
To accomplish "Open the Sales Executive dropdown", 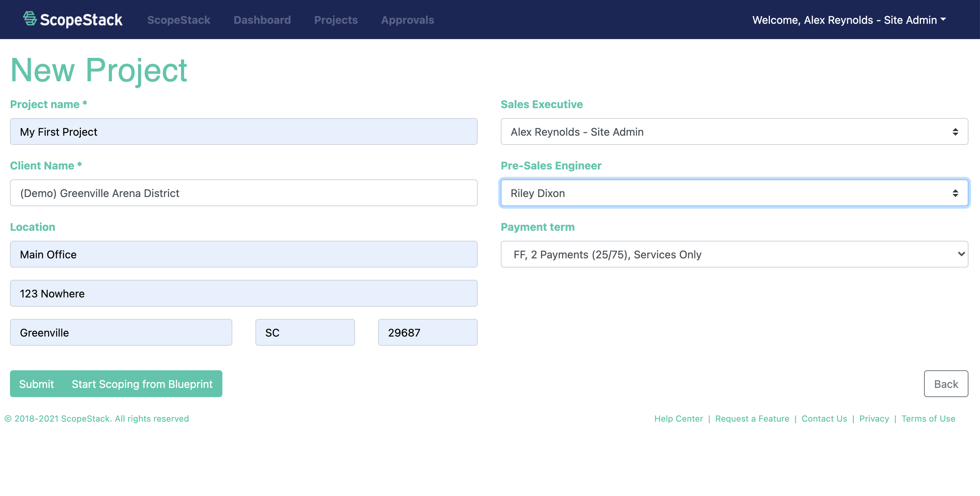I will pyautogui.click(x=735, y=131).
